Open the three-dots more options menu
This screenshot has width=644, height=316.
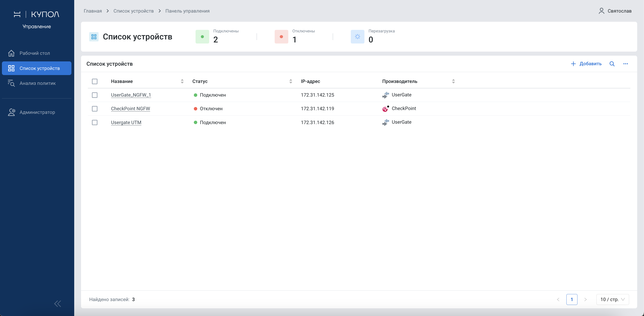tap(625, 64)
